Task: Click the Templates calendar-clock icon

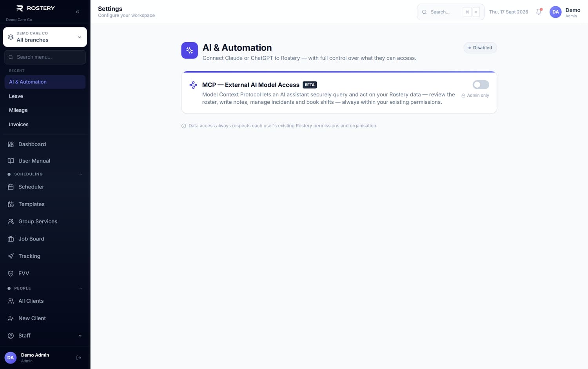Action: [x=11, y=204]
